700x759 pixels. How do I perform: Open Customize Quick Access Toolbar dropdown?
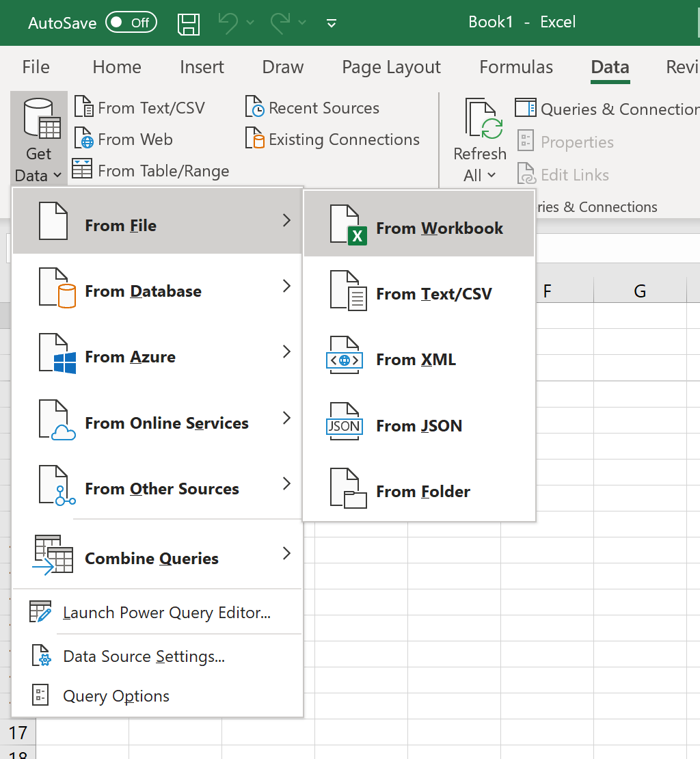(x=332, y=23)
